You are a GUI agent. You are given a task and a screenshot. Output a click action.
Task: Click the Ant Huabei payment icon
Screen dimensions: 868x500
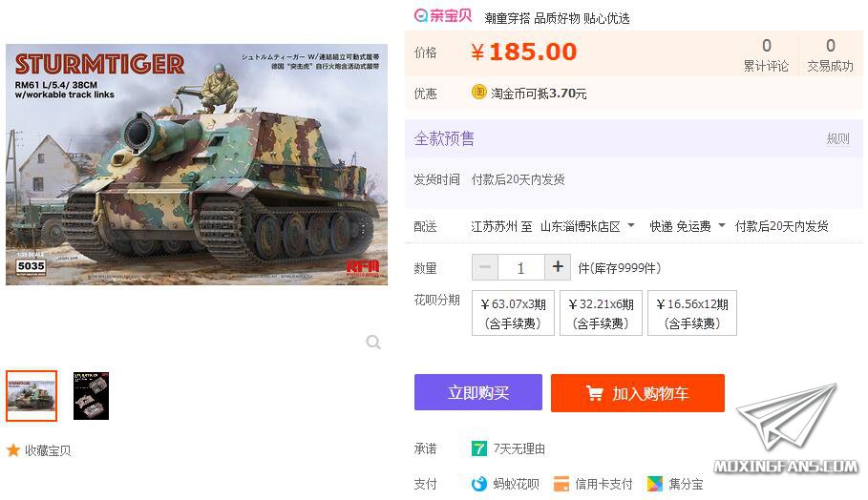coord(478,484)
